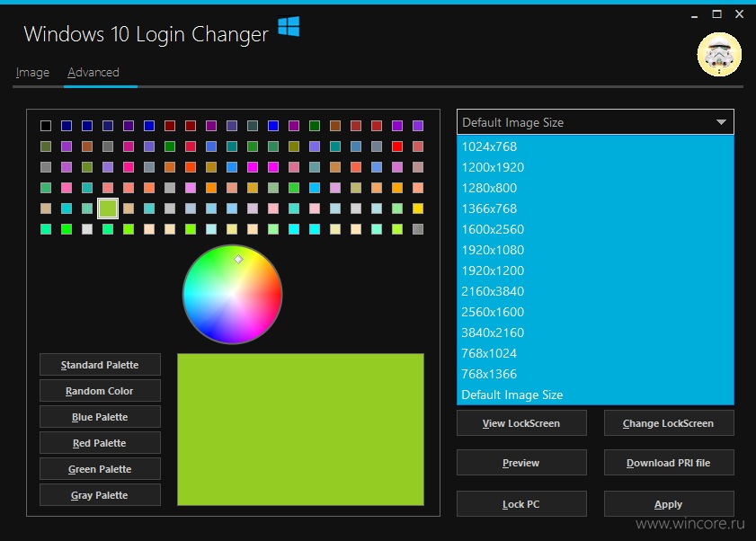756x541 pixels.
Task: Switch to the Image tab
Action: pos(32,72)
